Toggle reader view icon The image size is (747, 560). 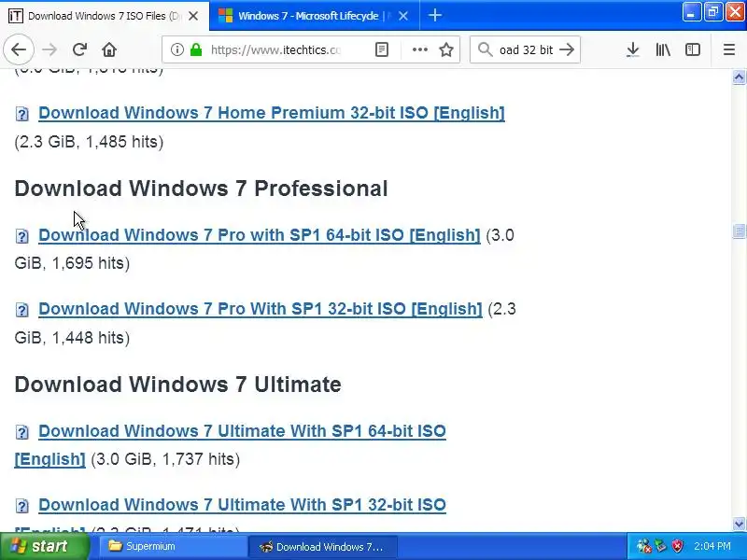(382, 49)
